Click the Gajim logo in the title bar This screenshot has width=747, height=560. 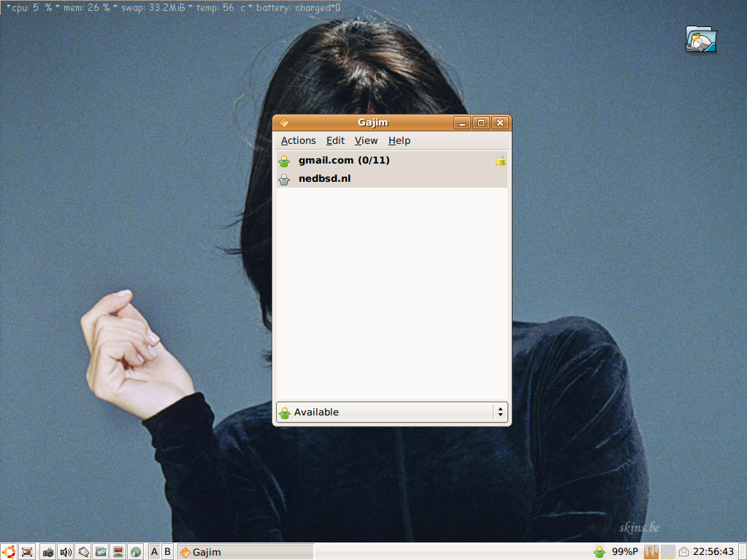tap(284, 123)
